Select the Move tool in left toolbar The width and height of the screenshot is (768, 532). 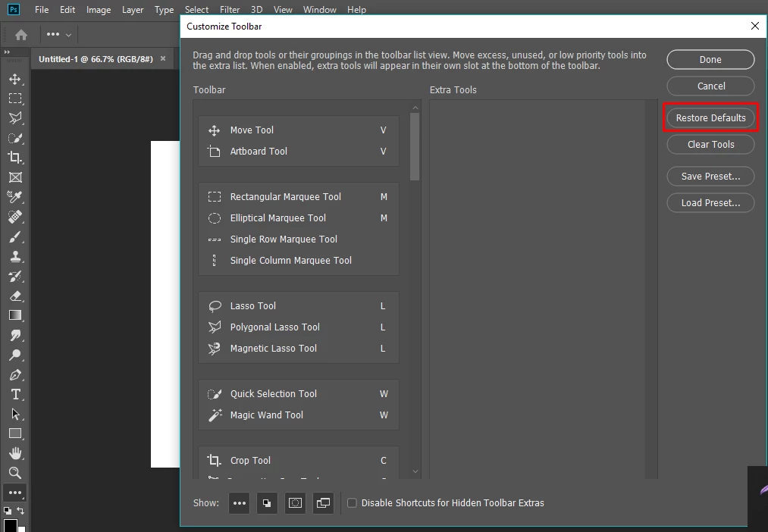[x=15, y=79]
